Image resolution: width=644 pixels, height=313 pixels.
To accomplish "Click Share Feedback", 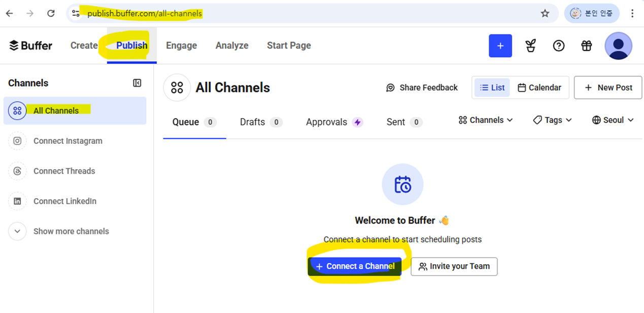I will (422, 88).
